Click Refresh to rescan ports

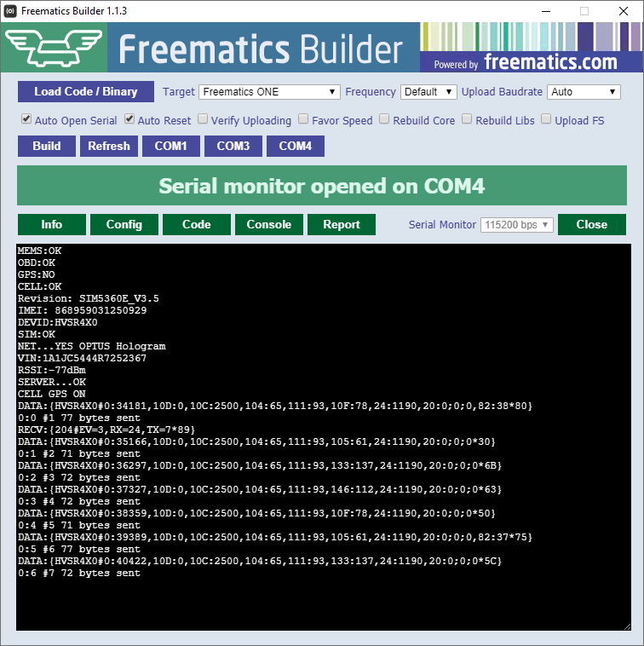tap(109, 147)
